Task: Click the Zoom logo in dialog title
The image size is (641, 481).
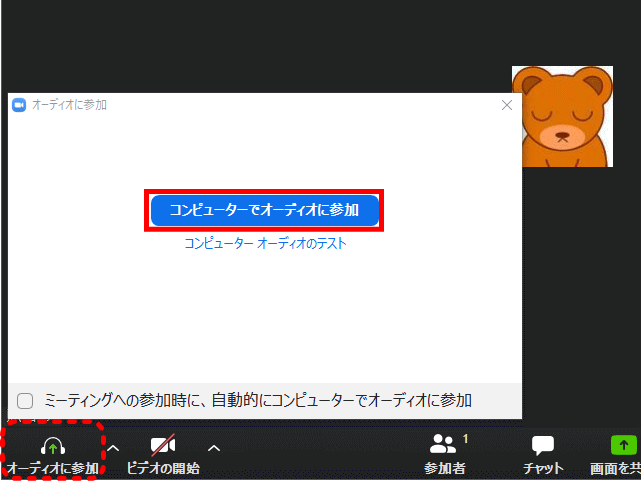Action: click(19, 105)
